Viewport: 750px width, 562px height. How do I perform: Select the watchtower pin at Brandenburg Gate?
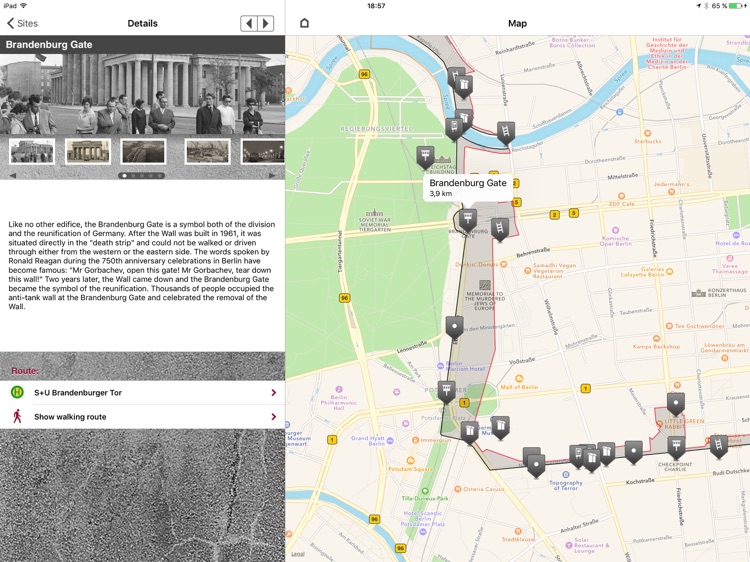tap(468, 220)
